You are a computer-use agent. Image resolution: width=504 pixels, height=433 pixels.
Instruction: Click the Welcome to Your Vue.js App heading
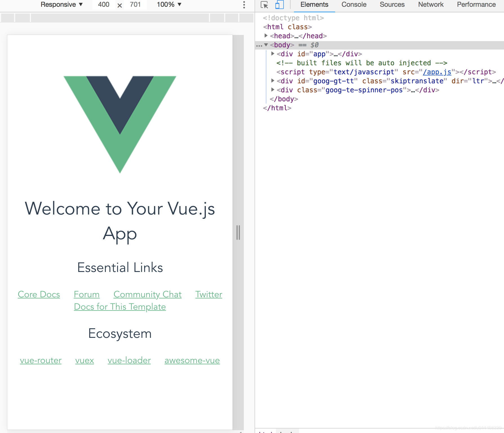(120, 221)
